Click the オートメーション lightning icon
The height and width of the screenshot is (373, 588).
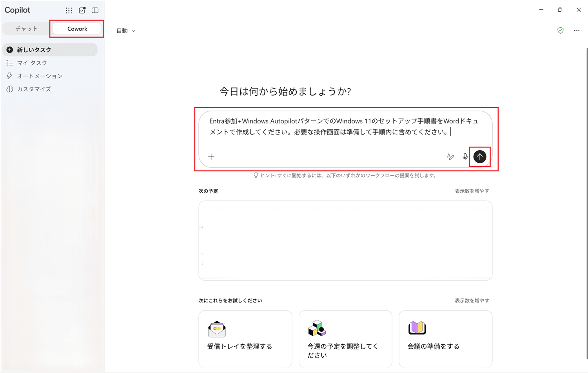(x=10, y=76)
